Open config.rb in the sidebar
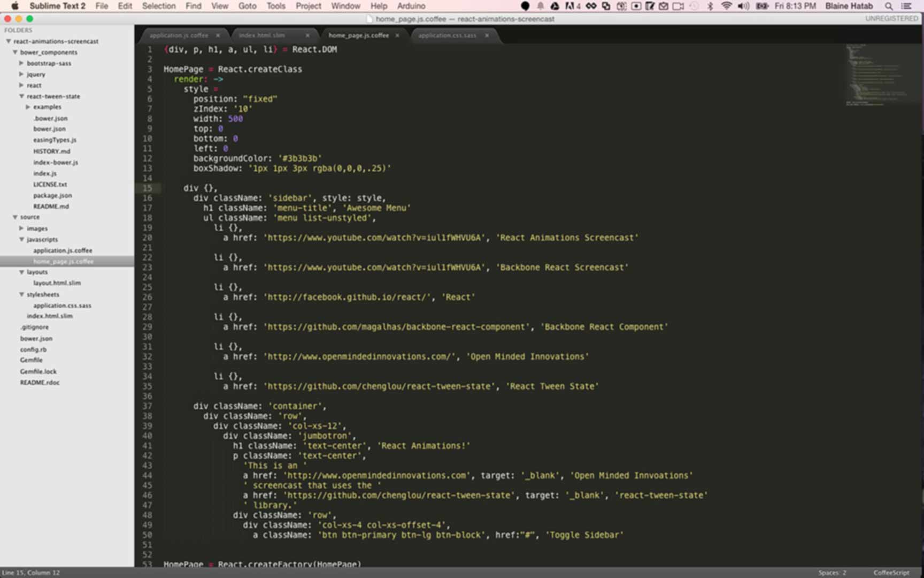Screen dimensions: 924x578 pos(33,349)
